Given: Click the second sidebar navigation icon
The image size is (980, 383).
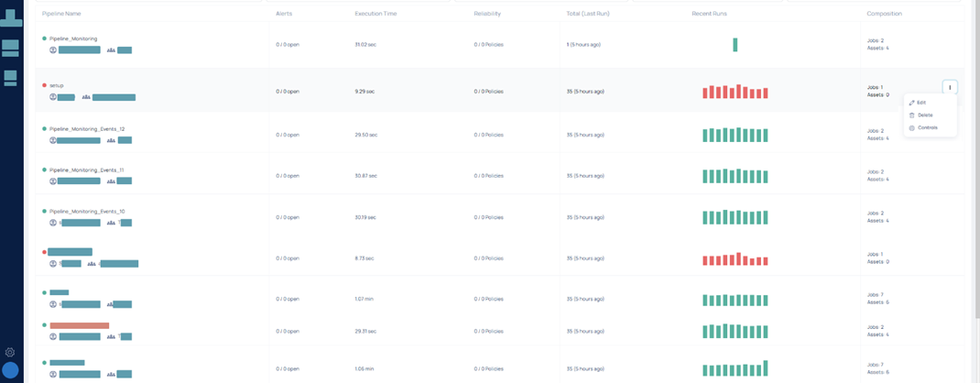Looking at the screenshot, I should [10, 48].
